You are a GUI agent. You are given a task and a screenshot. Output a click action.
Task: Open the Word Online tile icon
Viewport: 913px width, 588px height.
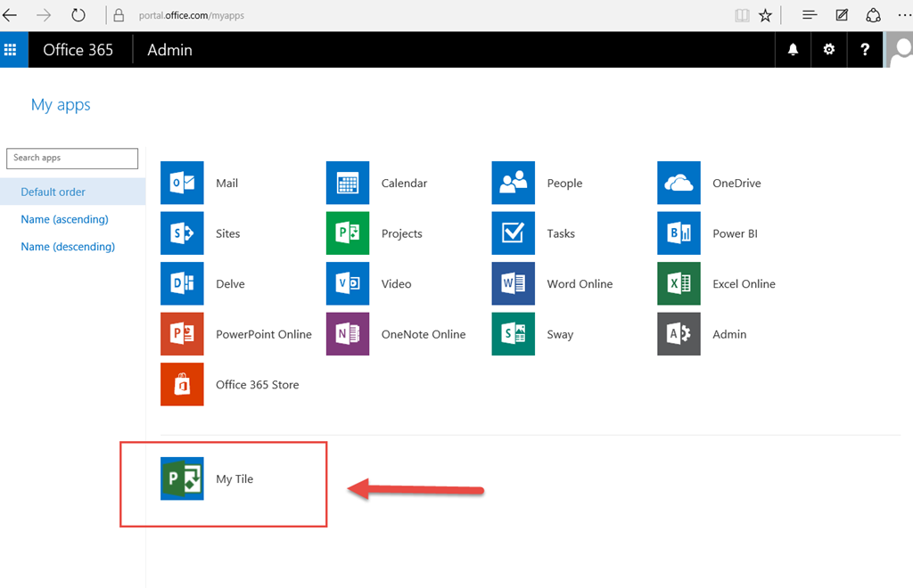tap(513, 283)
